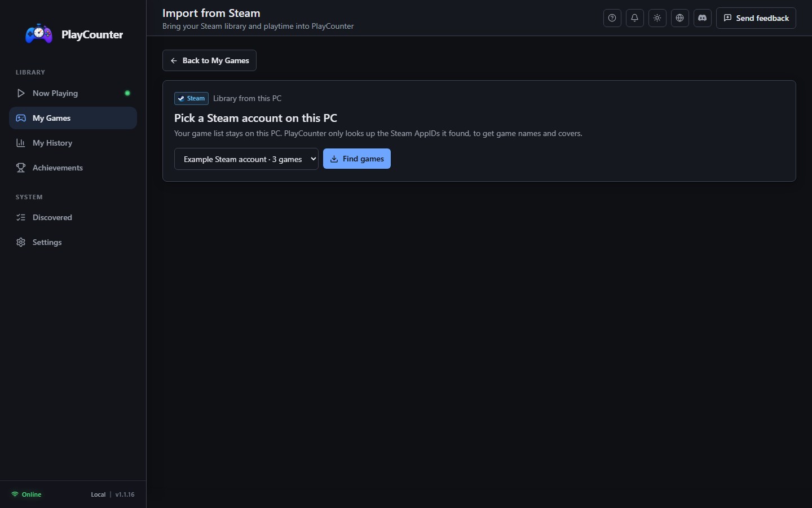Open Settings in sidebar
This screenshot has height=508, width=812.
73,242
